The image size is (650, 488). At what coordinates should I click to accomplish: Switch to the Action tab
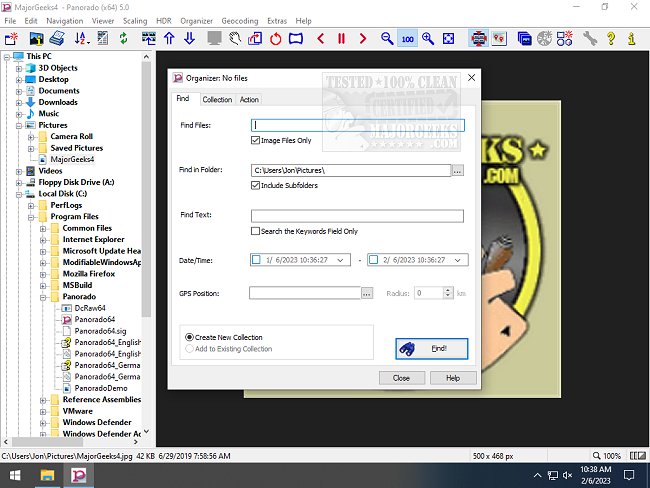coord(249,100)
